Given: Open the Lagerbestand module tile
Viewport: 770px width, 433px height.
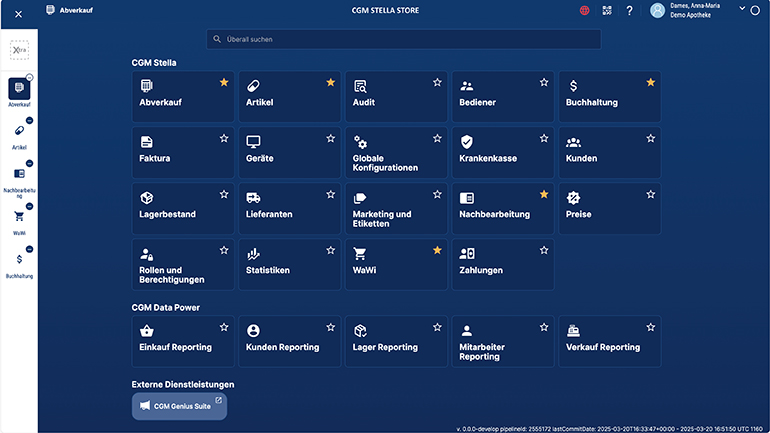Looking at the screenshot, I should coord(182,208).
